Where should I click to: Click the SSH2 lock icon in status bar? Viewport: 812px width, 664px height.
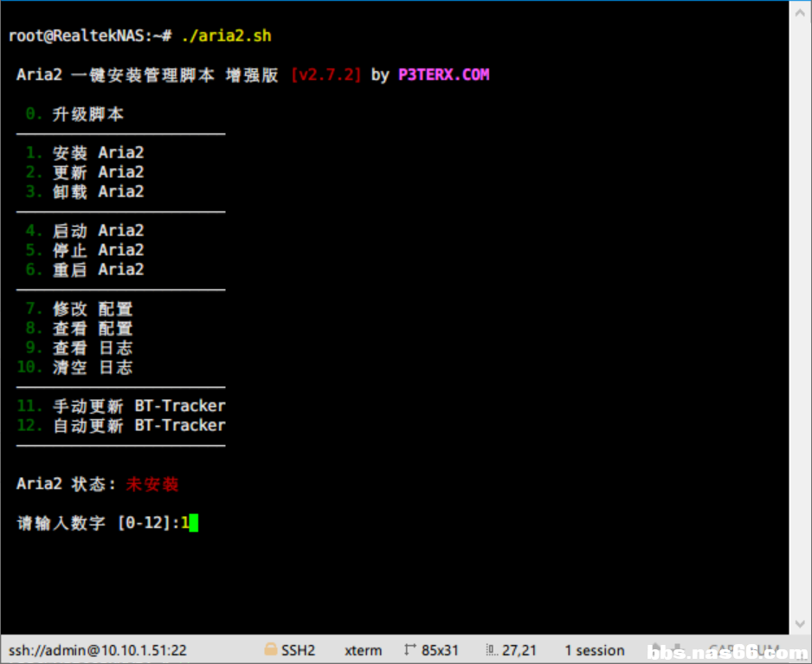pyautogui.click(x=270, y=649)
